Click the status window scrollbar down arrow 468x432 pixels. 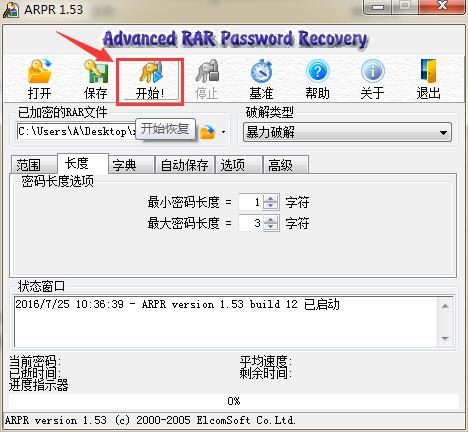[445, 339]
